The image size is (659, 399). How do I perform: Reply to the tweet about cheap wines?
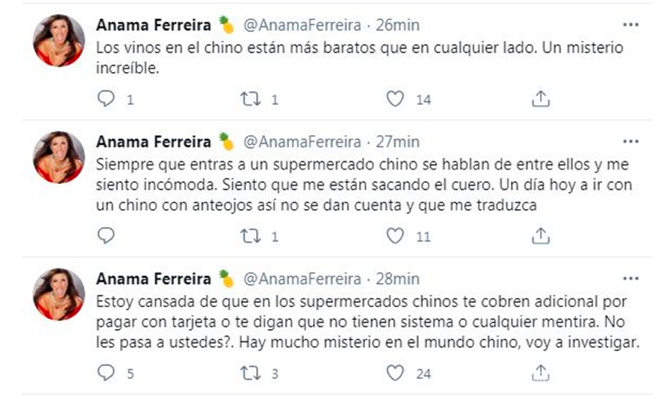pyautogui.click(x=105, y=99)
